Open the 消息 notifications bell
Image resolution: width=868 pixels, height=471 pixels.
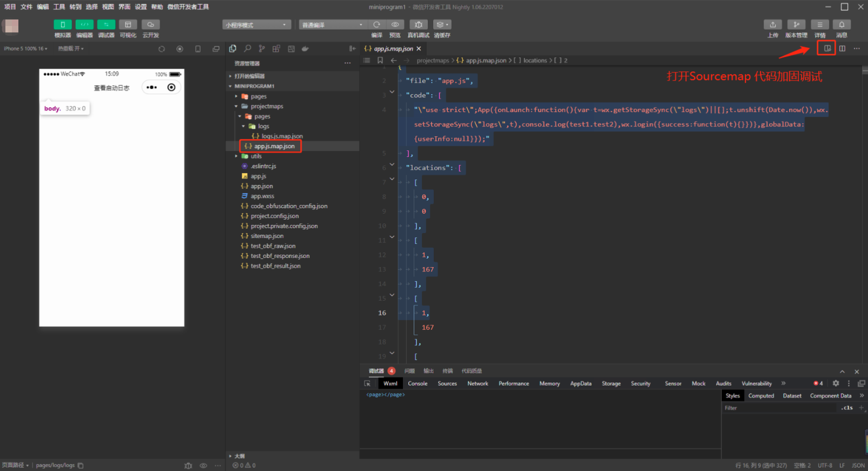click(842, 25)
